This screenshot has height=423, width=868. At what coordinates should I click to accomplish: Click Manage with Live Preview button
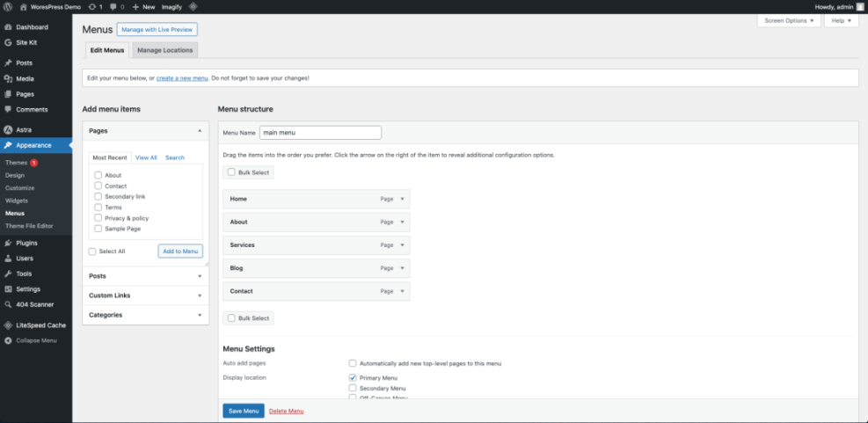pos(157,29)
